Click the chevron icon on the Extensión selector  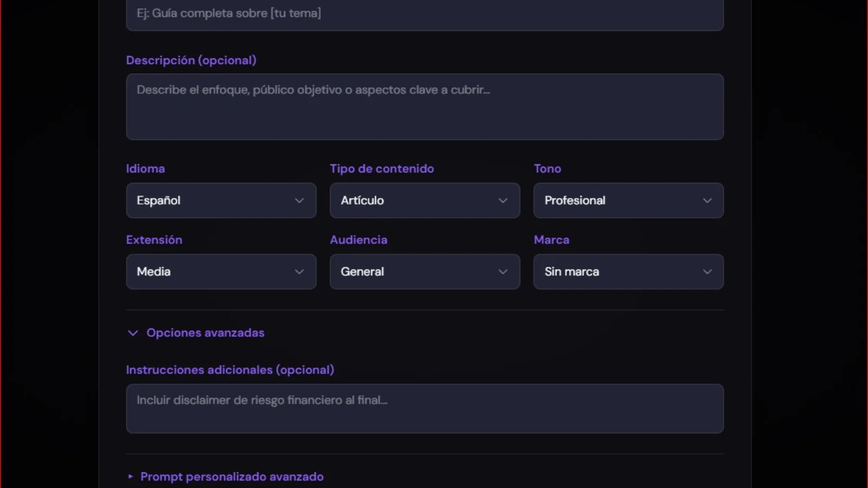pos(299,272)
